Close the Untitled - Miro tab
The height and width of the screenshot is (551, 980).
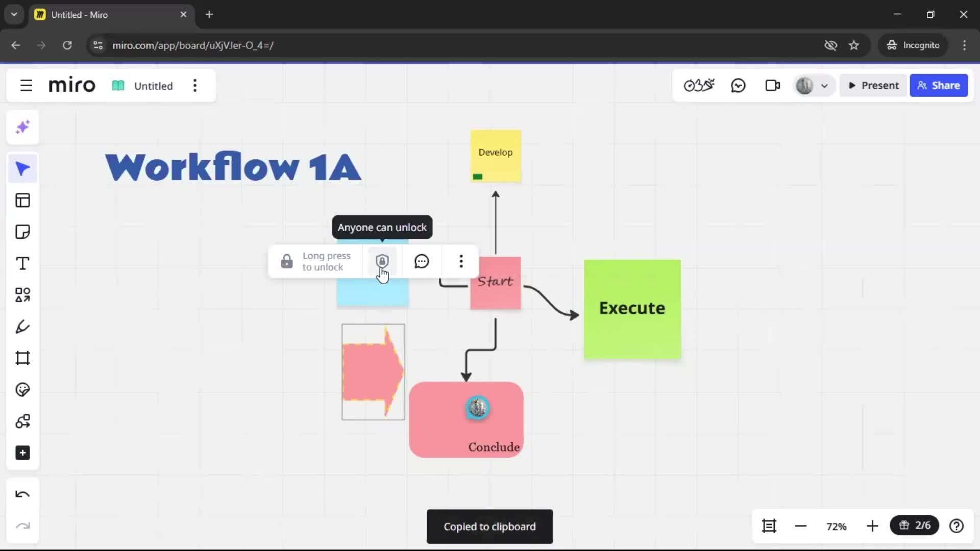183,14
